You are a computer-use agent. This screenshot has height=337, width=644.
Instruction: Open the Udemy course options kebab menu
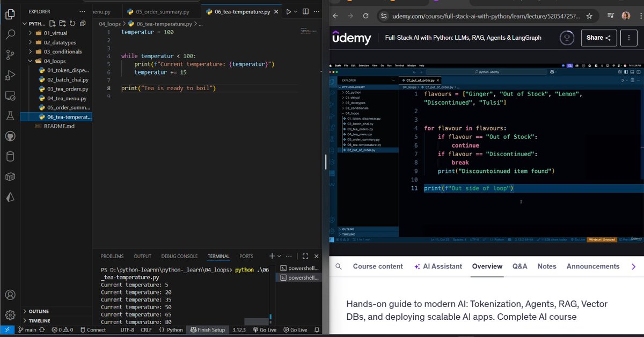click(628, 38)
